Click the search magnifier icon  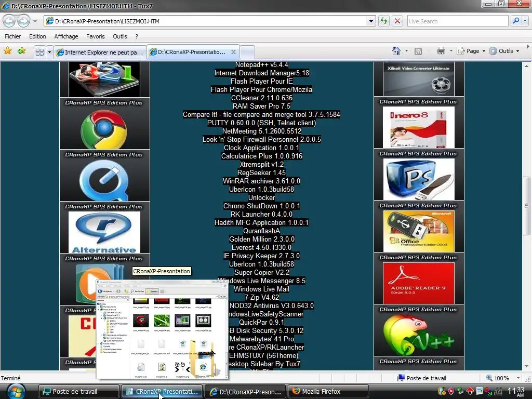click(516, 21)
